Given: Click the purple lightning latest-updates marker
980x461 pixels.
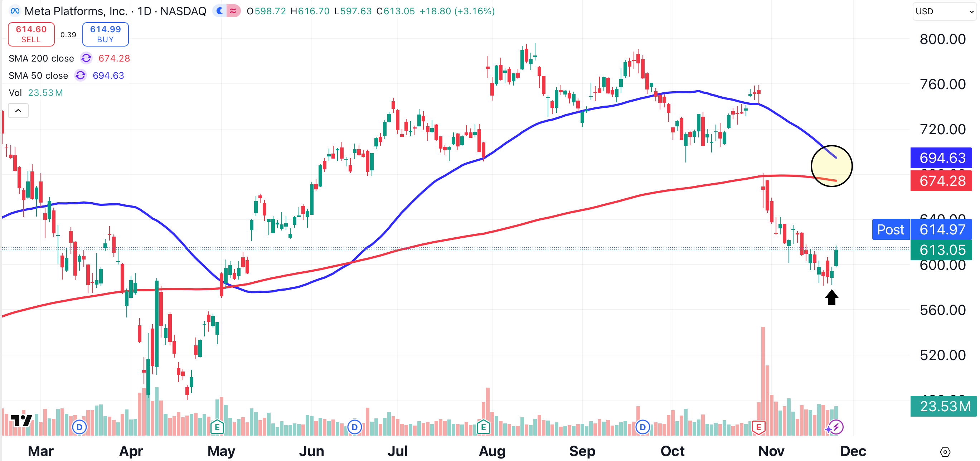Looking at the screenshot, I should coord(835,427).
